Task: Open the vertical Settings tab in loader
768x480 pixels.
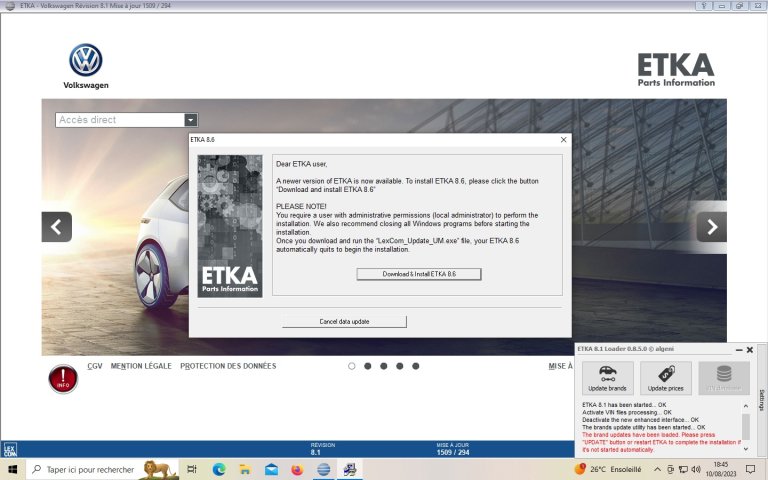Action: [x=762, y=400]
